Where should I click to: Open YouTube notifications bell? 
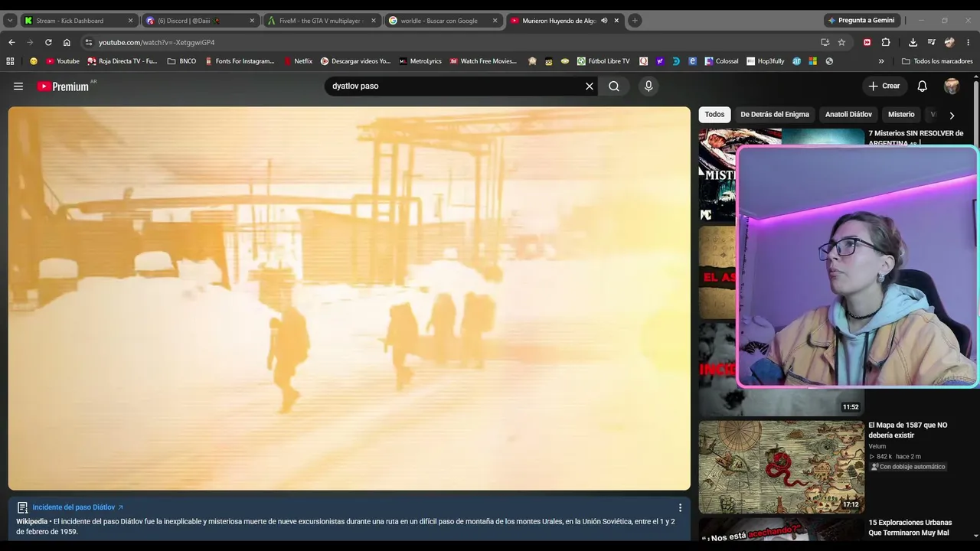[x=923, y=86]
